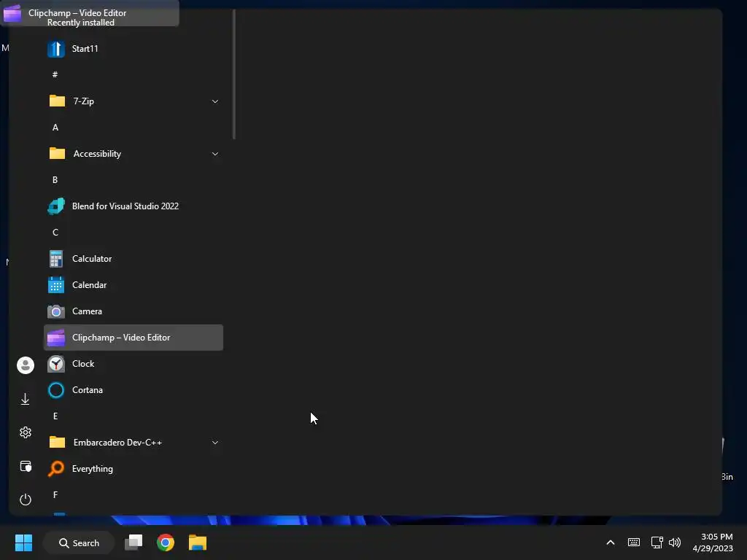This screenshot has width=747, height=560.
Task: Open the Calendar app icon
Action: tap(56, 285)
